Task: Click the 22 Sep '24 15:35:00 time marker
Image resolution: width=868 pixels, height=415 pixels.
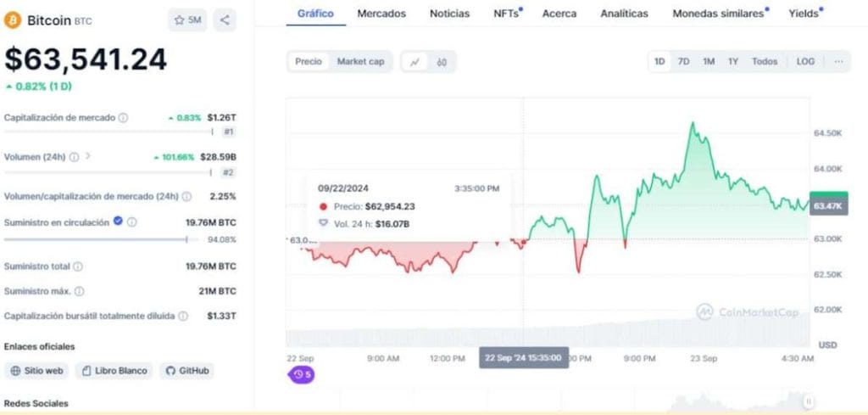Action: click(523, 358)
